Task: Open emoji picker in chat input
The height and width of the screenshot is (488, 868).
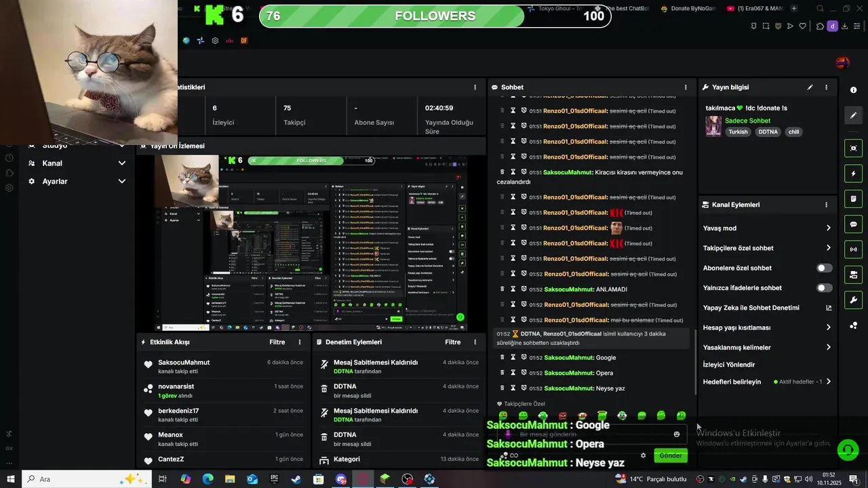Action: 676,434
